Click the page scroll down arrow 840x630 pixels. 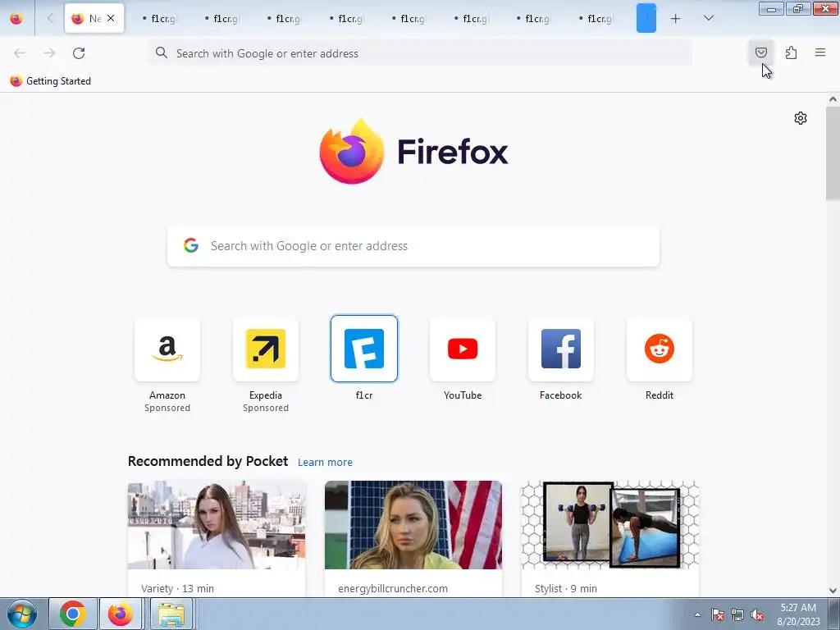point(833,591)
